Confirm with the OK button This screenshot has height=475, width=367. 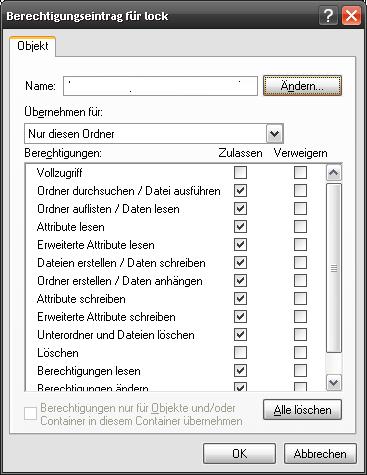(x=239, y=454)
